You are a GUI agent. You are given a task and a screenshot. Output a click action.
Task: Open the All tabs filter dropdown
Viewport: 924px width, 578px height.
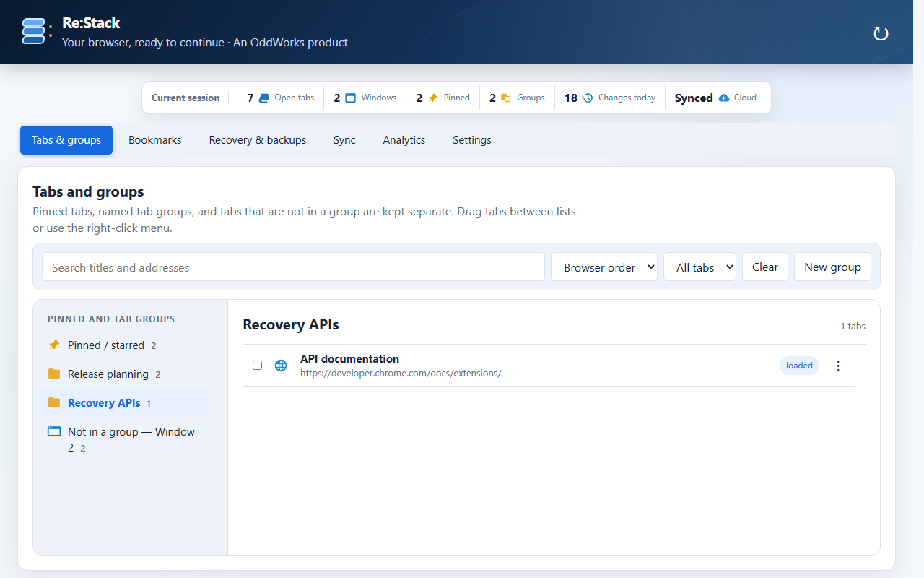pos(699,267)
